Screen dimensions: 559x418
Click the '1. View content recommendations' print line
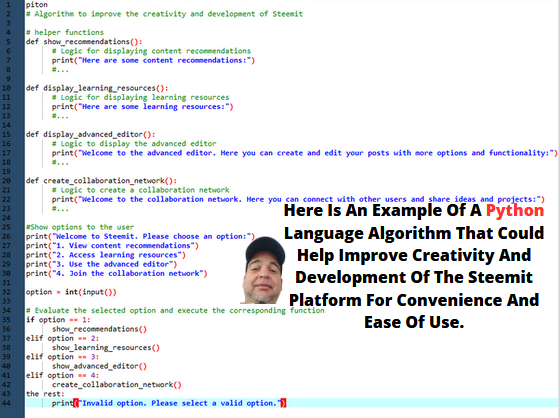[112, 246]
